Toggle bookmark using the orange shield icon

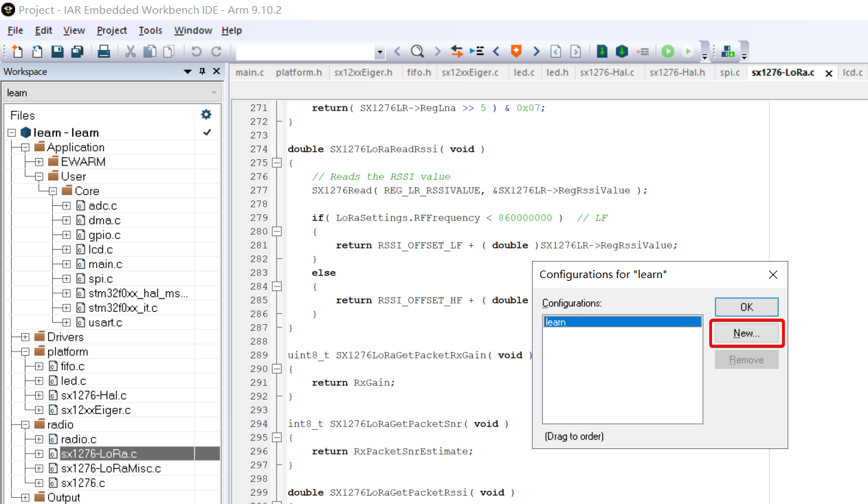coord(515,51)
